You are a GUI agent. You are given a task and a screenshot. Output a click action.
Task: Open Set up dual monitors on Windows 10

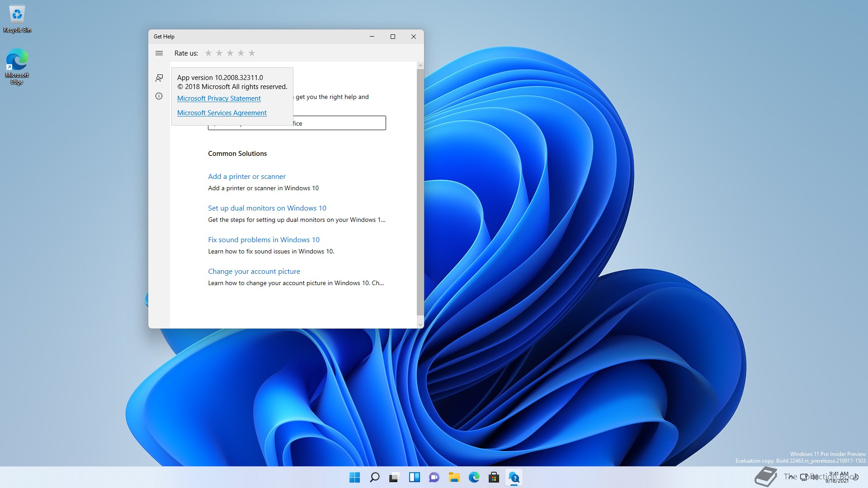[267, 208]
